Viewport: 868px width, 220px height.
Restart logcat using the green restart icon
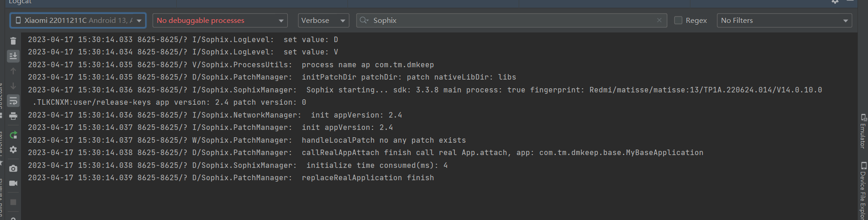13,135
